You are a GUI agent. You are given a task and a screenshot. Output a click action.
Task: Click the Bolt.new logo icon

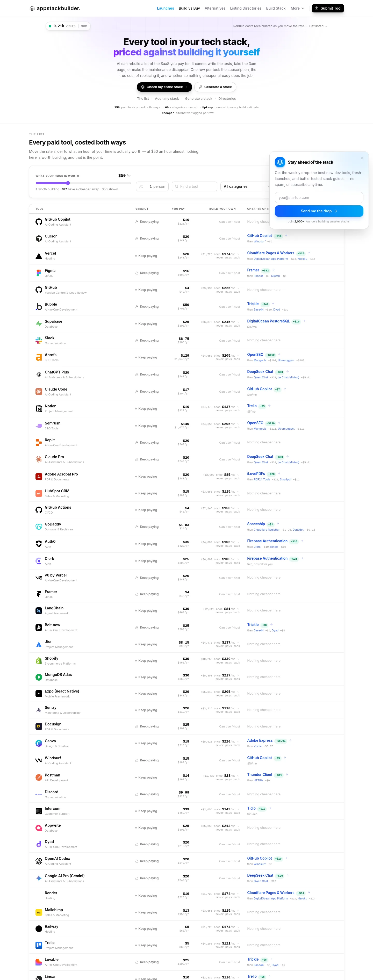tap(39, 627)
